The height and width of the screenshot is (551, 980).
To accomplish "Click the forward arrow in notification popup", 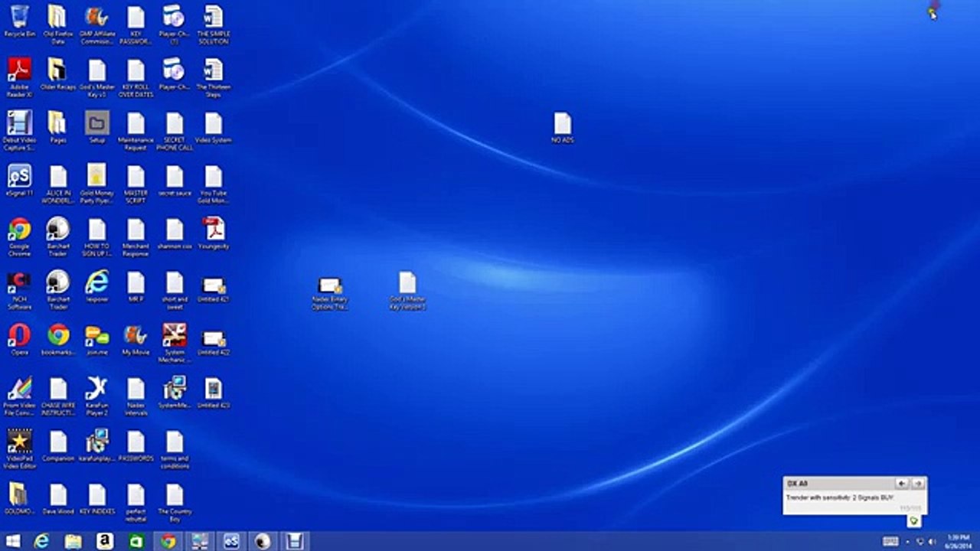I will (918, 484).
